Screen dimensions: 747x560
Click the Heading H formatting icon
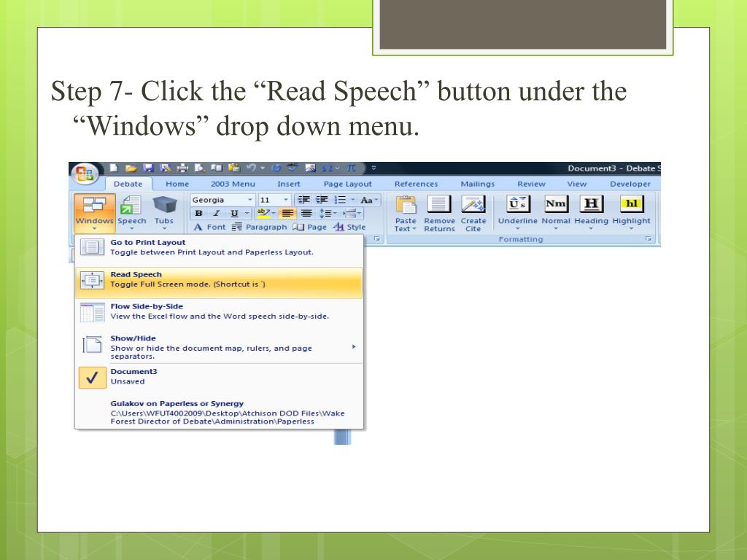(591, 204)
